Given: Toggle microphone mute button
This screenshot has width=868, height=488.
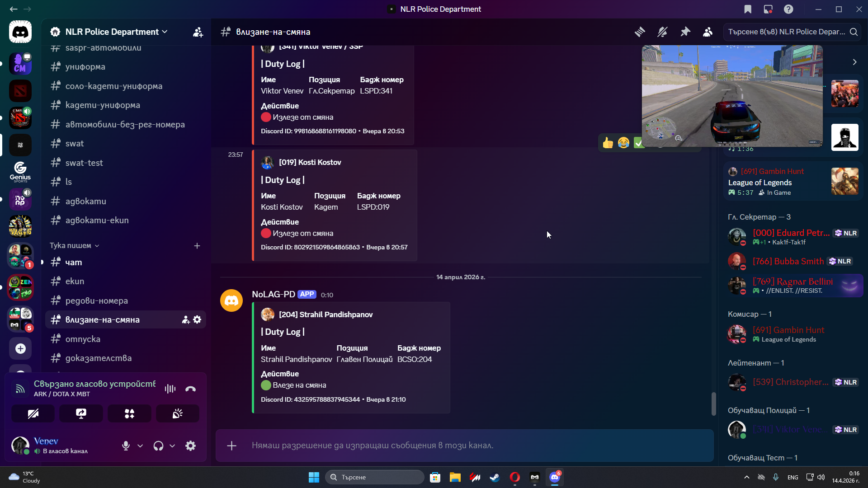Looking at the screenshot, I should tap(126, 446).
